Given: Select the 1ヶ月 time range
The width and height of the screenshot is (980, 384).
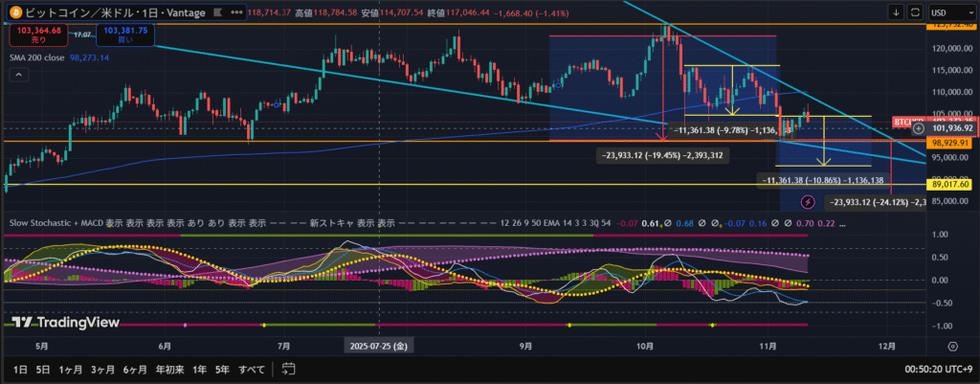Looking at the screenshot, I should 70,369.
